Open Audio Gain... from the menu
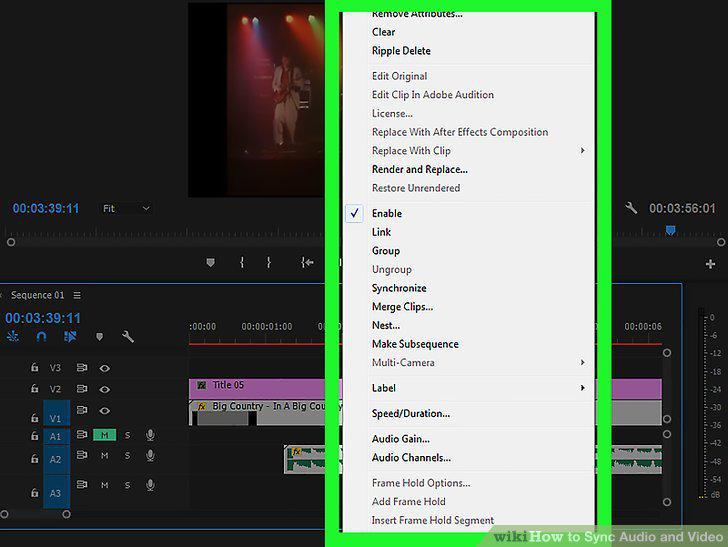Screen dimensions: 728x547 (401, 439)
